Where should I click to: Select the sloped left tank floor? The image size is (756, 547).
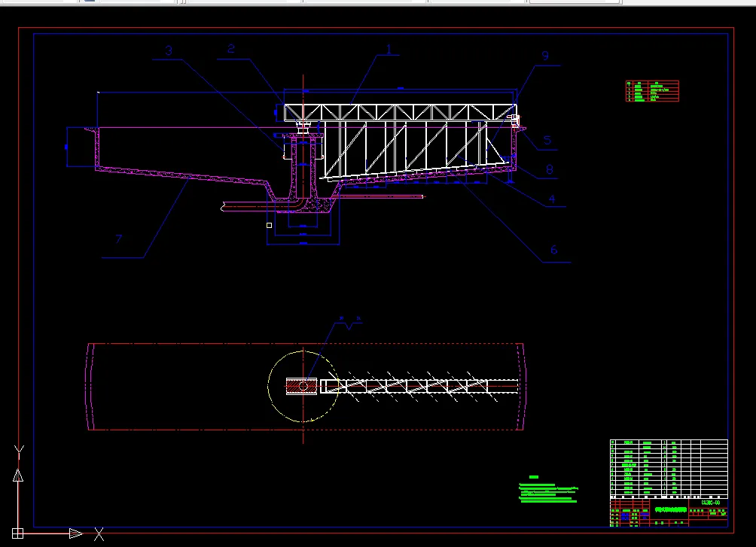coord(182,175)
